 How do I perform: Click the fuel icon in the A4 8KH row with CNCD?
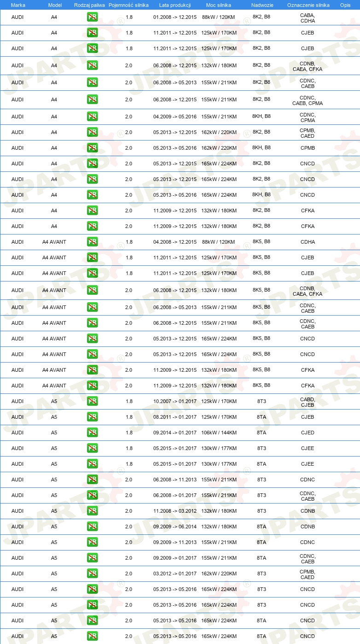(x=92, y=195)
